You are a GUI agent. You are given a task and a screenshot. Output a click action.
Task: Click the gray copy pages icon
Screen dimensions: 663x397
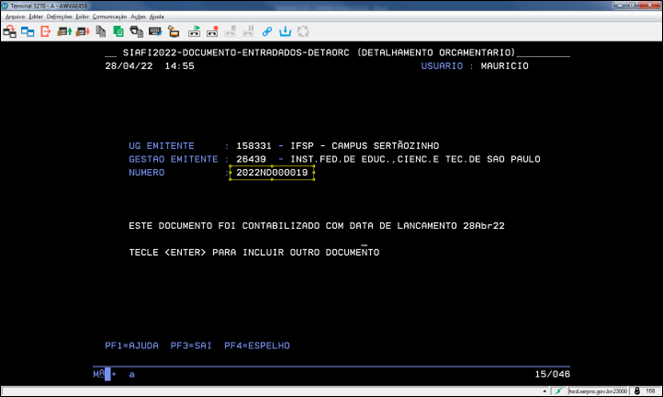point(101,31)
